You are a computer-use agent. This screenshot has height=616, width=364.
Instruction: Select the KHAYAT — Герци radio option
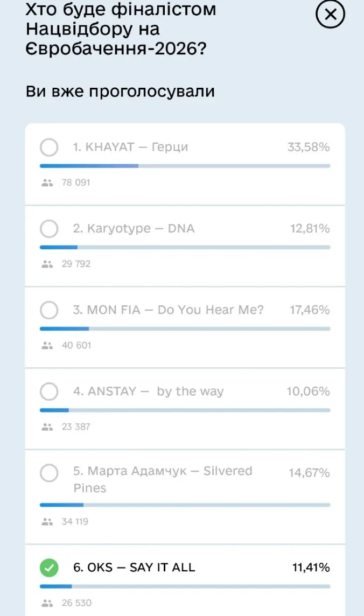pos(49,148)
